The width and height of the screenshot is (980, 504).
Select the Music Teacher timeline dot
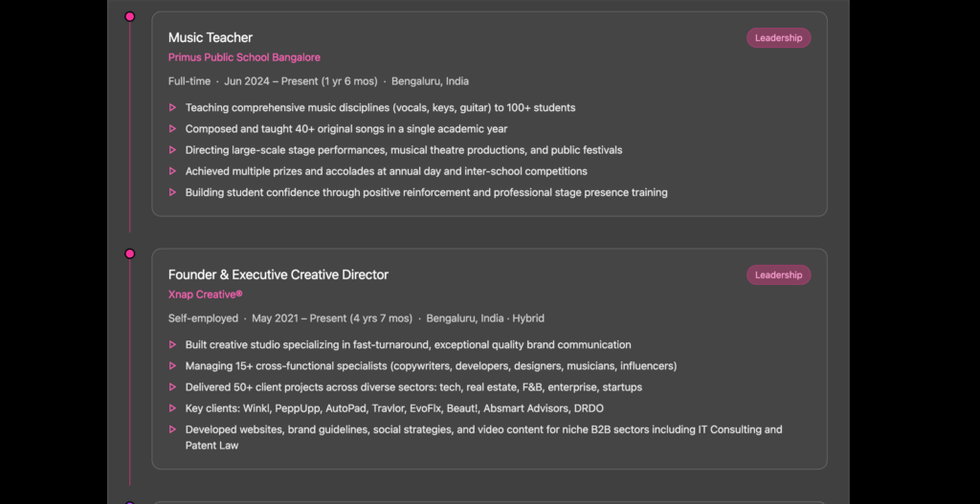130,16
